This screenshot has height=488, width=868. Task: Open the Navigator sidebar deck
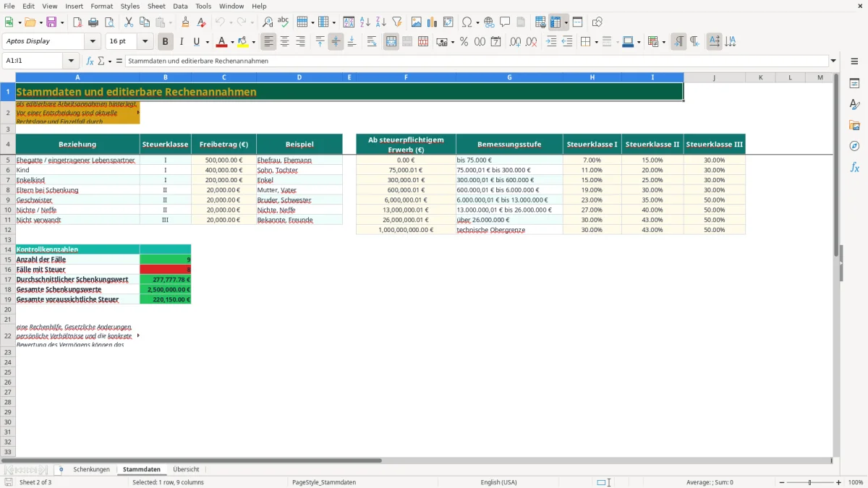[x=854, y=146]
